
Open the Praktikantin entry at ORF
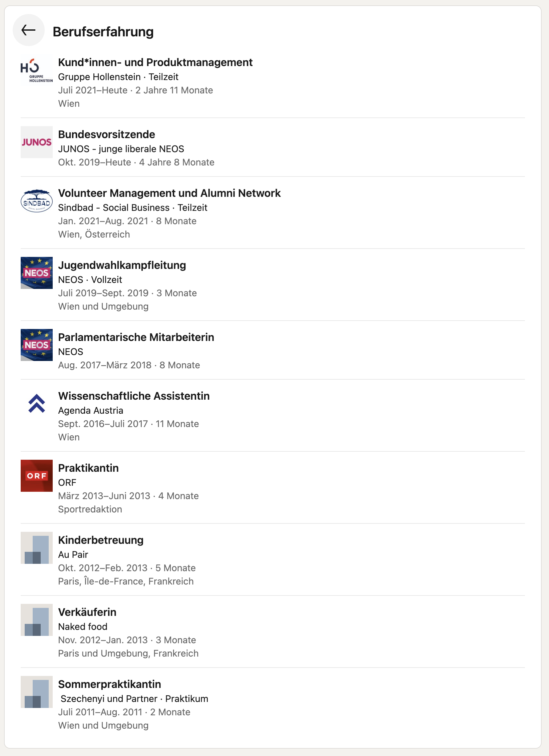[x=88, y=468]
